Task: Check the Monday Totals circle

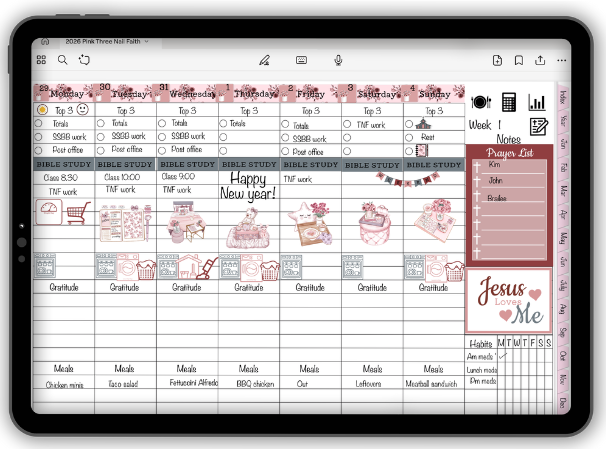Action: 38,123
